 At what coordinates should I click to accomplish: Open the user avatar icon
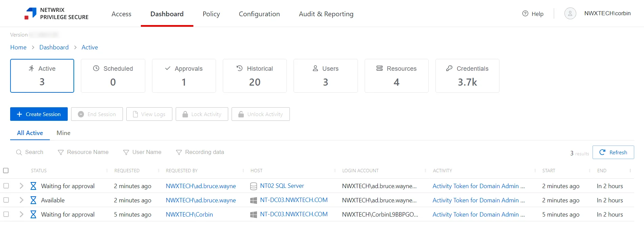570,14
